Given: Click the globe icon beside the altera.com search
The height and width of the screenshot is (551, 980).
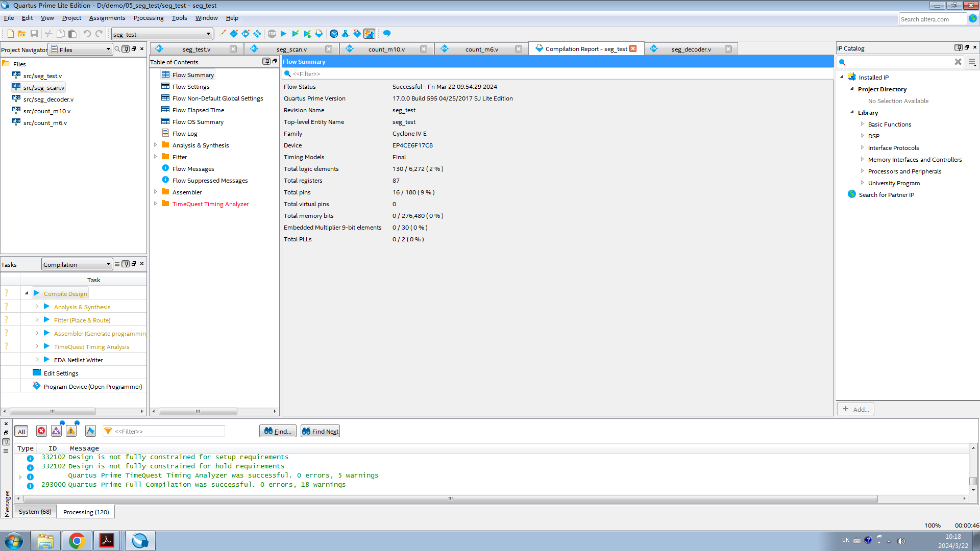Looking at the screenshot, I should 973,18.
